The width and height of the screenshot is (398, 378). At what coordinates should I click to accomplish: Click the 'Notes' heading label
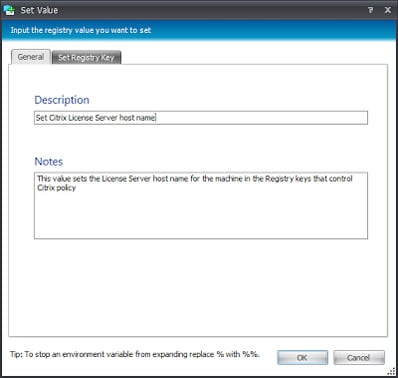49,161
